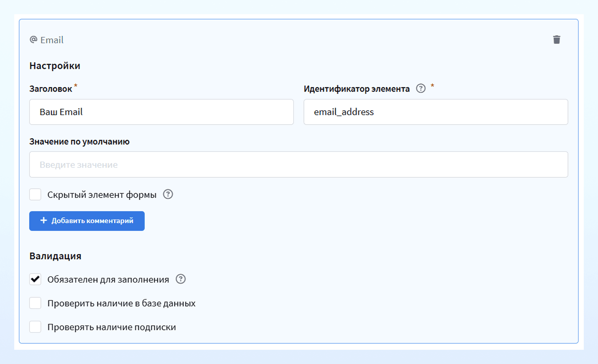Check Проверить наличие в базе данных

[x=35, y=303]
